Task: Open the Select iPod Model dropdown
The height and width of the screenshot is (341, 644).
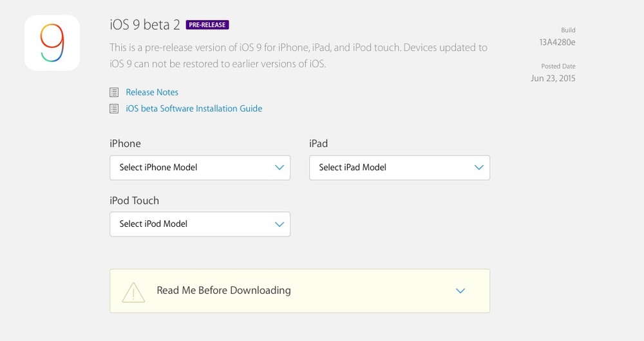Action: pos(200,224)
